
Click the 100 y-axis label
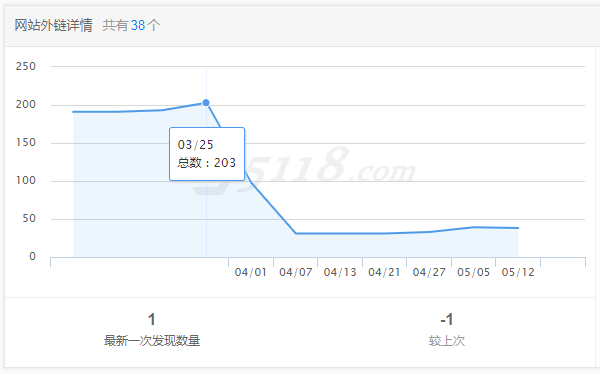(26, 180)
